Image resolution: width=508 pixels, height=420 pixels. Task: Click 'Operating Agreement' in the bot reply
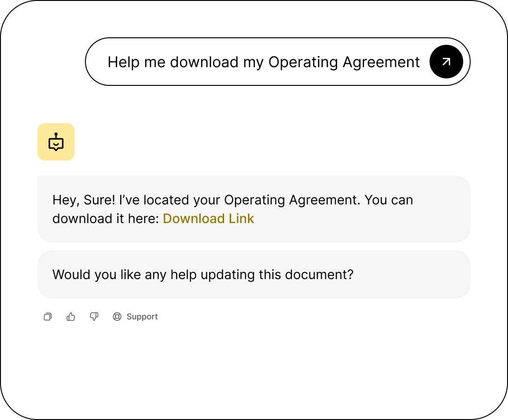pyautogui.click(x=292, y=200)
